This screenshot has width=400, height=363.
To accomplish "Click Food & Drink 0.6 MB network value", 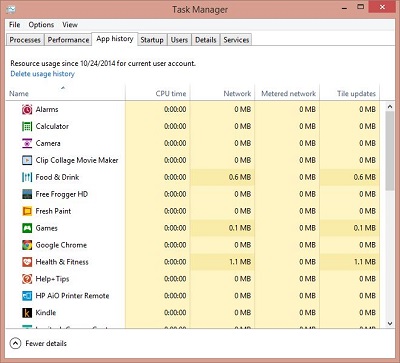I will coord(240,177).
